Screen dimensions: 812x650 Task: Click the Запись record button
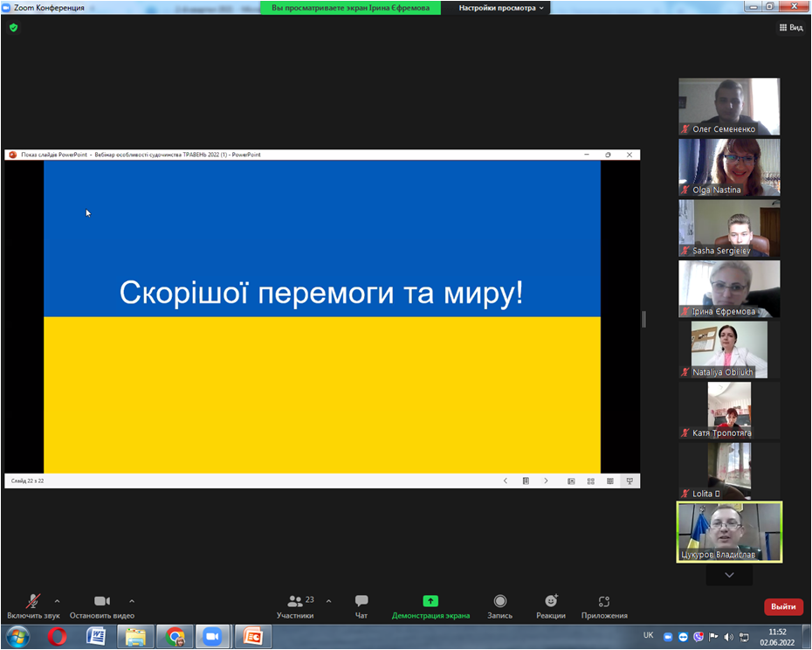coord(499,605)
